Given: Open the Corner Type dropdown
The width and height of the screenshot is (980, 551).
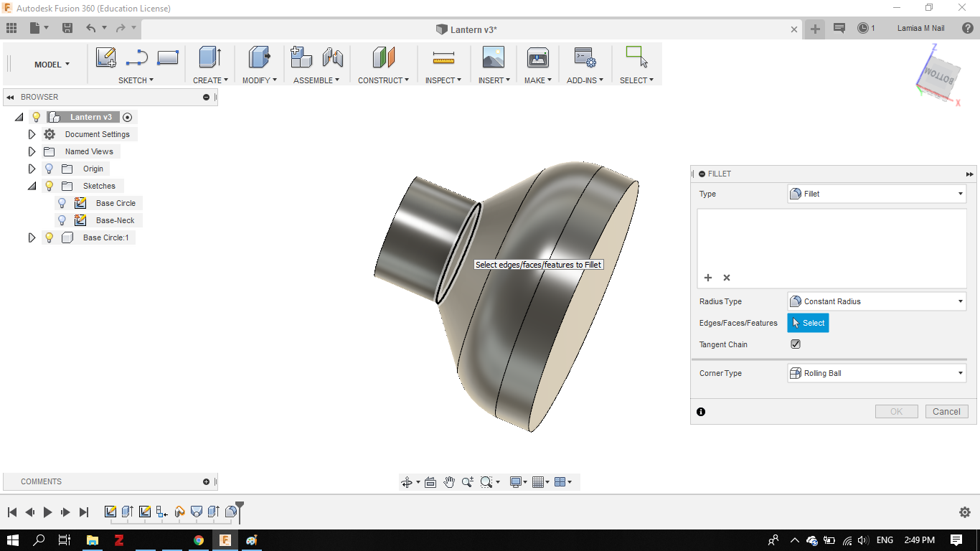Looking at the screenshot, I should (x=877, y=373).
